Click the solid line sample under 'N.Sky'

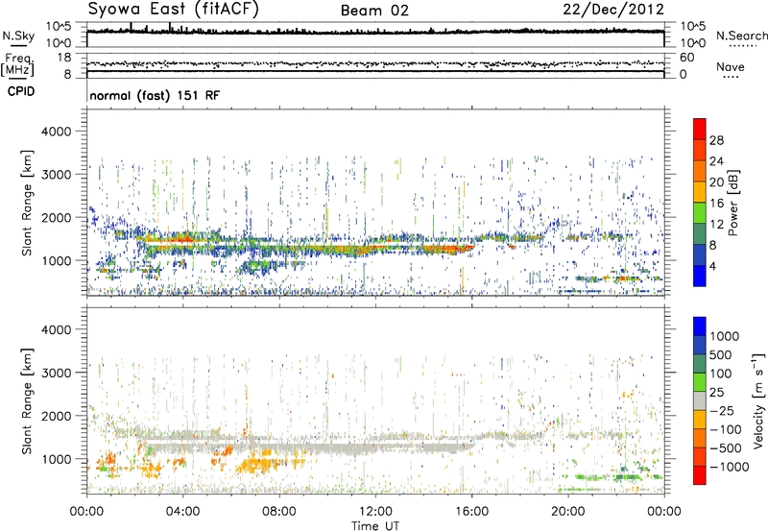pos(18,45)
